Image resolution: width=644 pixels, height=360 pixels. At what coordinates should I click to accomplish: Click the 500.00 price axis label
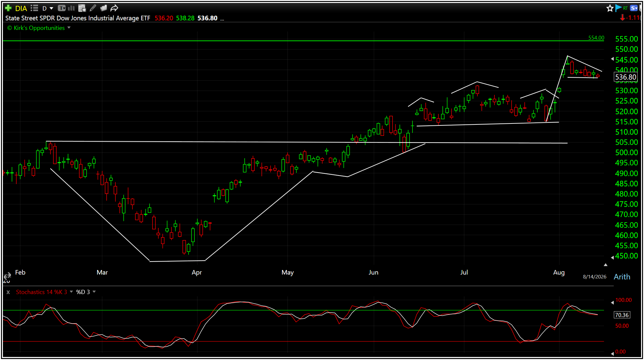pyautogui.click(x=626, y=152)
